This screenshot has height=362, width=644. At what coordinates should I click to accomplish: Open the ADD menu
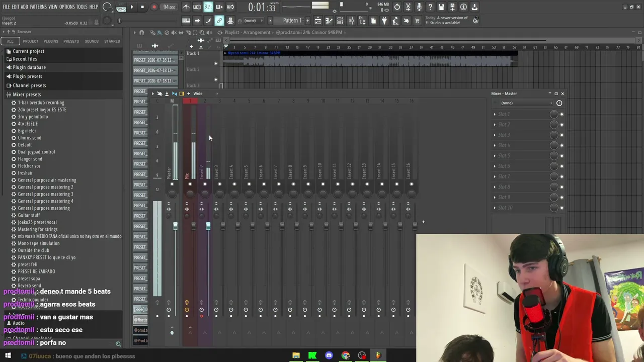point(24,7)
